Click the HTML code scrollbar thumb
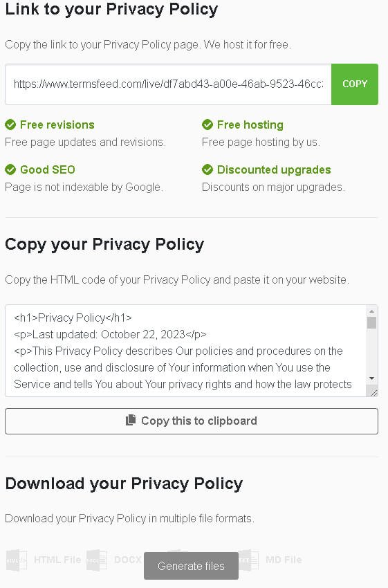The image size is (388, 588). (x=371, y=323)
